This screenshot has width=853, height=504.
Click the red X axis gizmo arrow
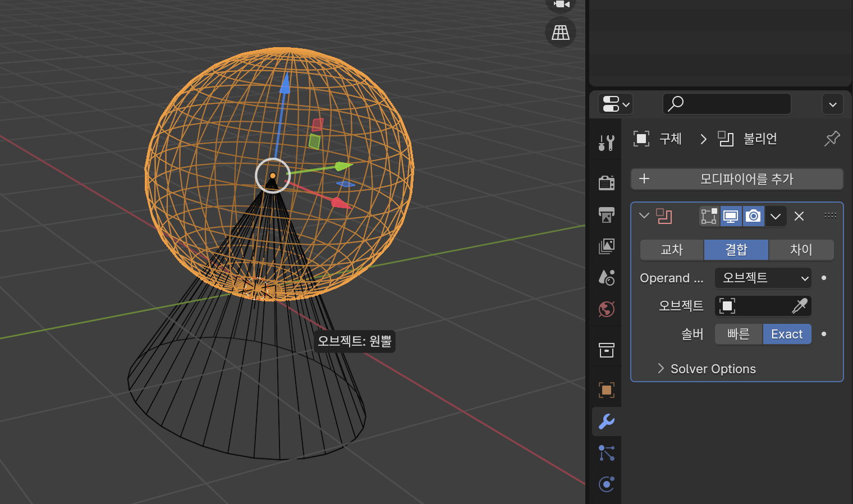pos(340,203)
